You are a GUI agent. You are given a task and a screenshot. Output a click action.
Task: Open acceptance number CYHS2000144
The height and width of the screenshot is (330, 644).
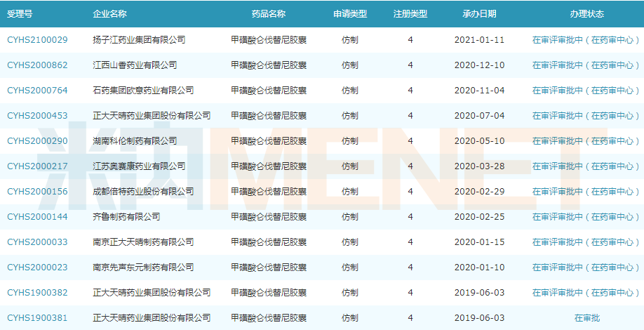37,217
